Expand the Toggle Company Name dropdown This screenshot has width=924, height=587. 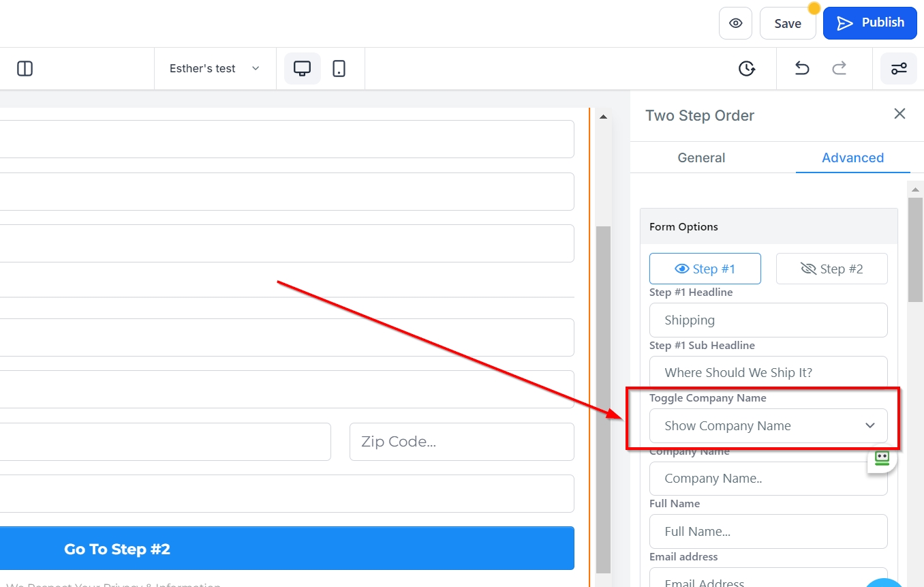(x=768, y=425)
